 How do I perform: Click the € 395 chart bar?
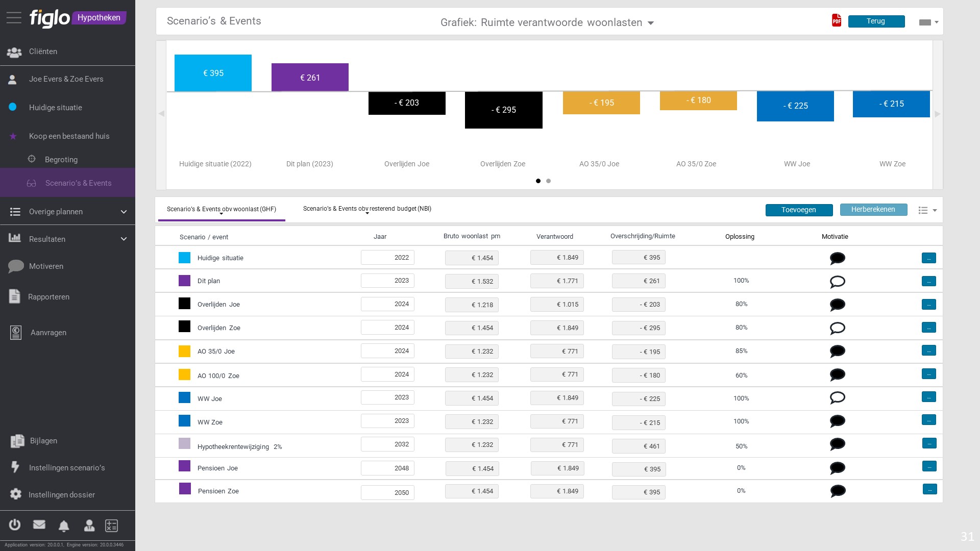213,73
